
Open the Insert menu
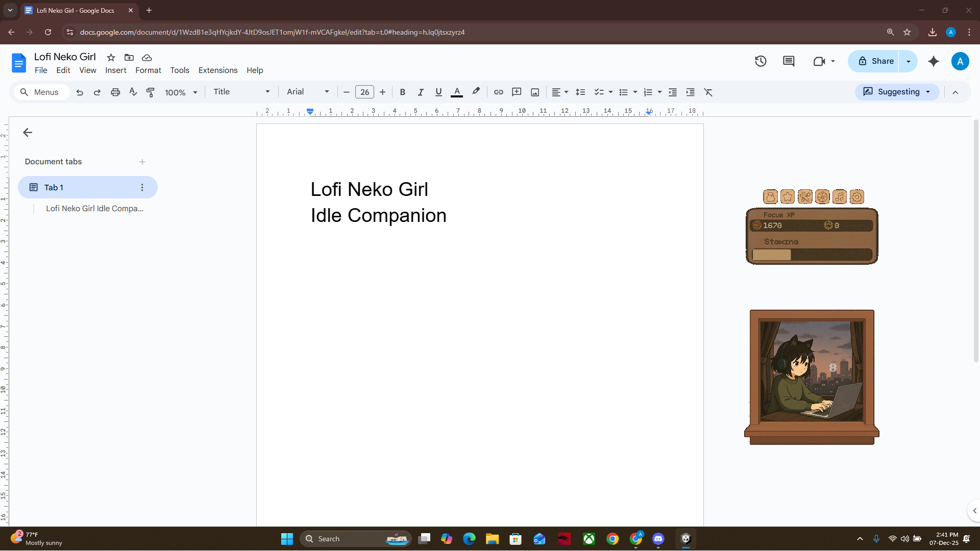coord(115,70)
